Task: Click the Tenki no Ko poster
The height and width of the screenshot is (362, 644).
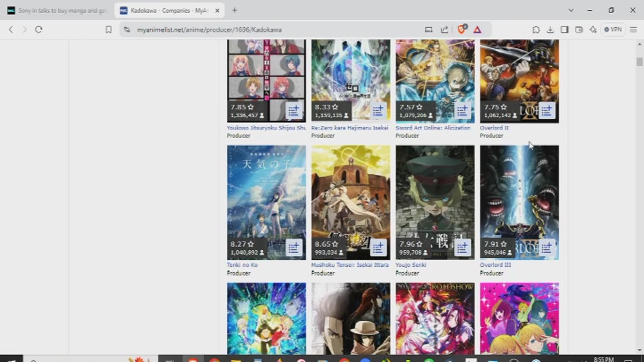Action: [x=266, y=203]
